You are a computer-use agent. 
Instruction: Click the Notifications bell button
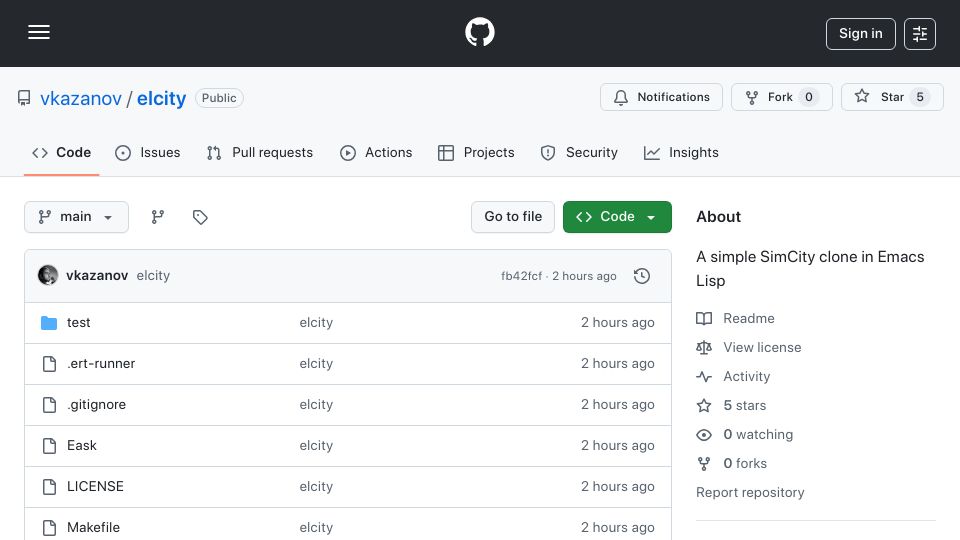click(x=661, y=97)
